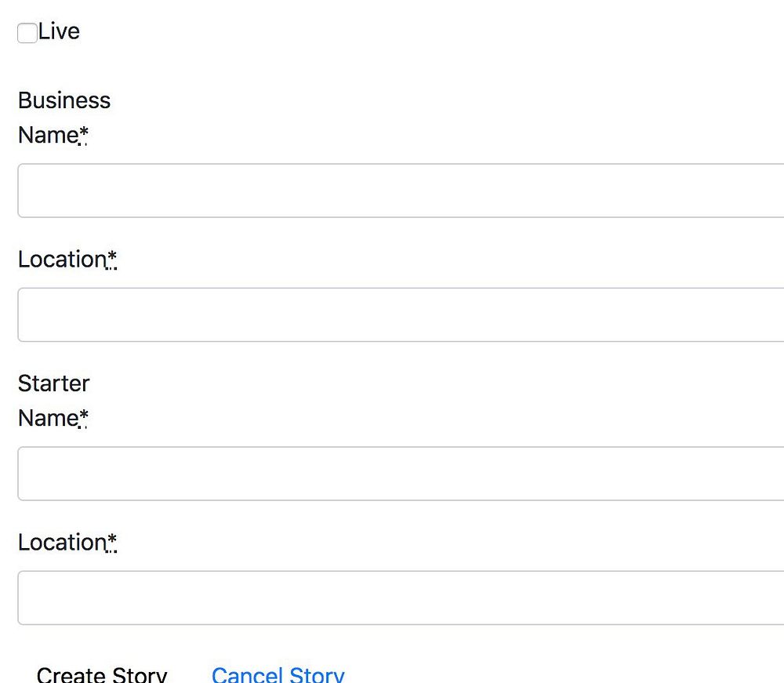Enable the Live option for the story

[x=27, y=33]
